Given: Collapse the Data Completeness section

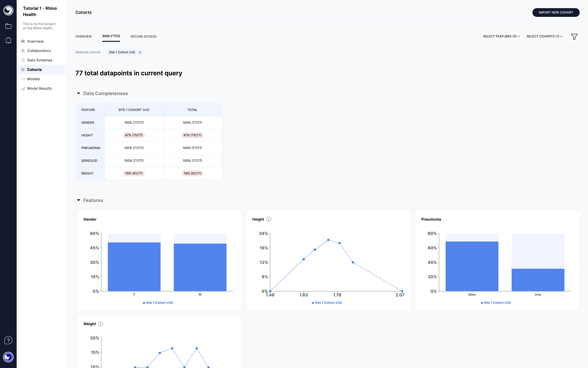Looking at the screenshot, I should click(x=79, y=93).
